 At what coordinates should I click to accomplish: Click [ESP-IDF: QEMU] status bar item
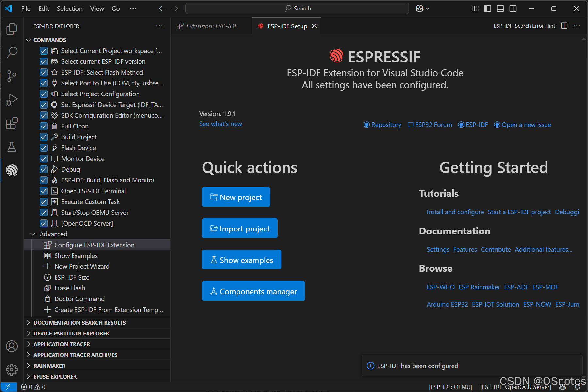(450, 387)
